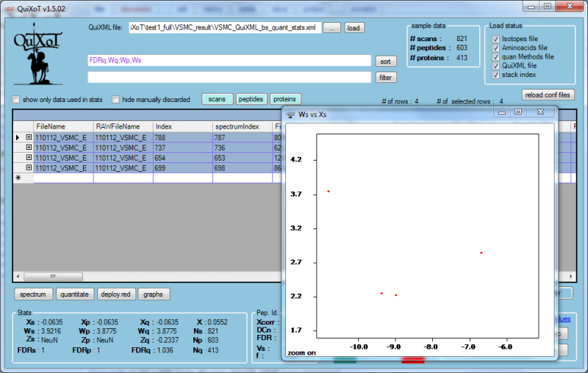The width and height of the screenshot is (588, 373).
Task: Select the current-row arrow indicator in grid
Action: click(x=18, y=137)
